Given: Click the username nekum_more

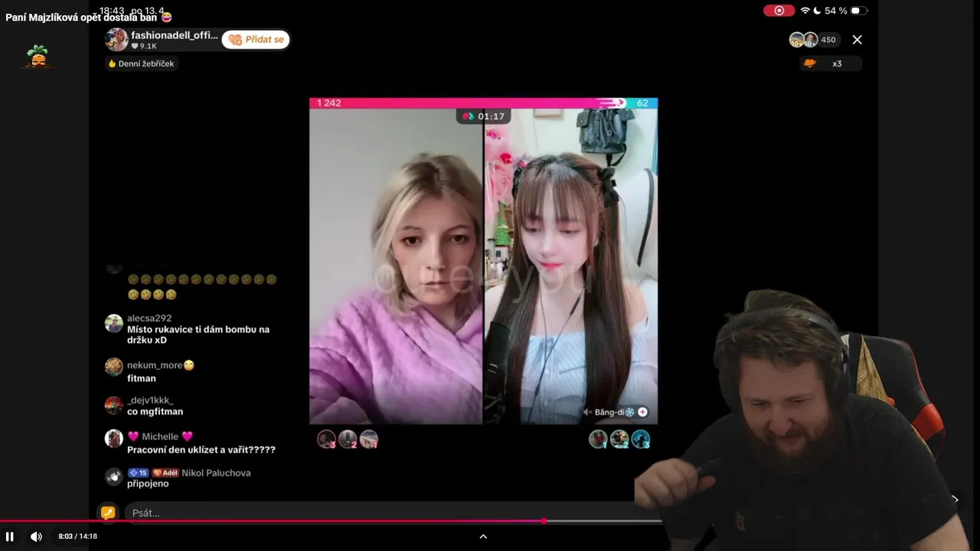Looking at the screenshot, I should [x=155, y=366].
